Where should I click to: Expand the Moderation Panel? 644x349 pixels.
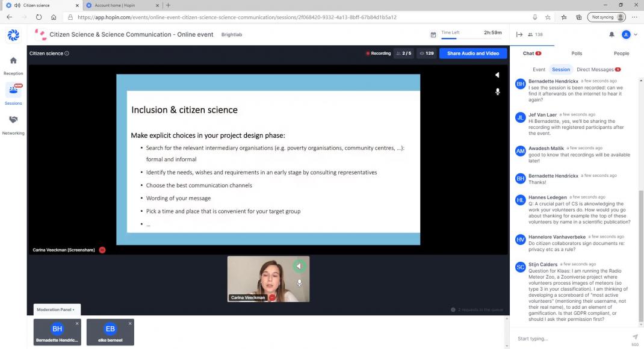point(56,309)
